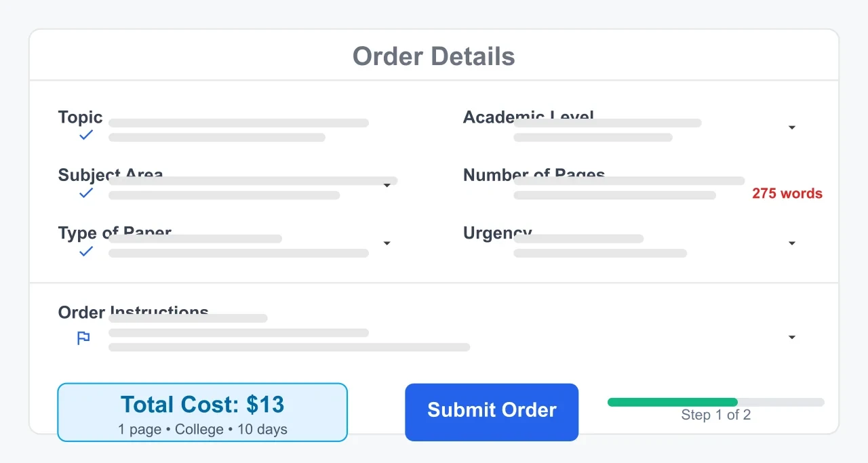
Task: Select the Order Details header
Action: click(433, 56)
